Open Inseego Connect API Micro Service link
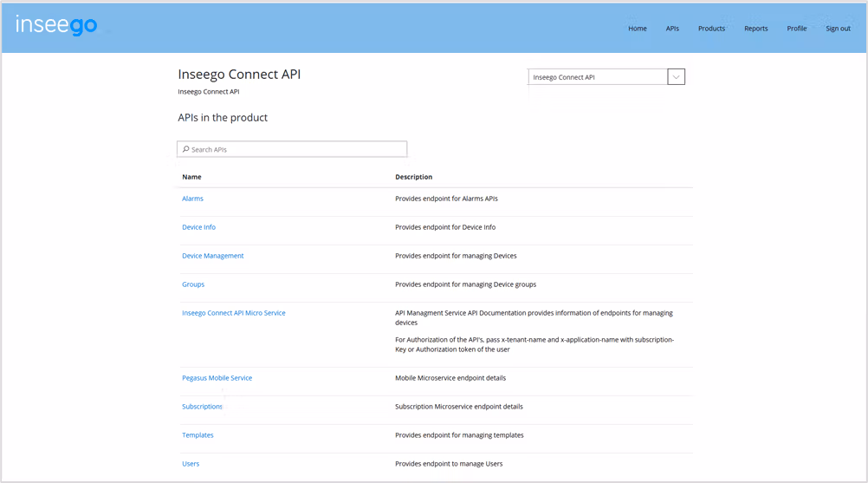 [x=234, y=313]
